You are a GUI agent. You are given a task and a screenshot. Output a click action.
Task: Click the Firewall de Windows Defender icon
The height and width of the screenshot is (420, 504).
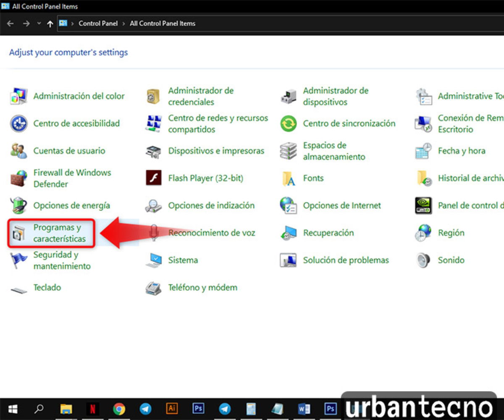[18, 178]
